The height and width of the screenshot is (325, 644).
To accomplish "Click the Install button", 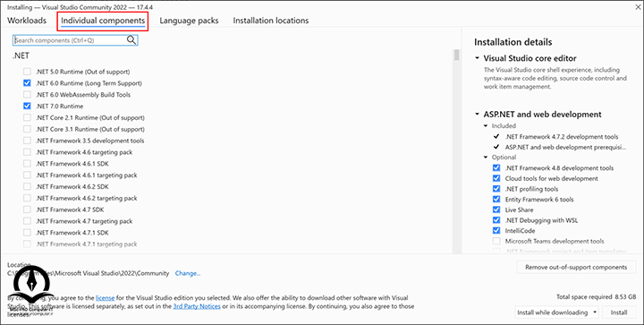I will [x=619, y=312].
